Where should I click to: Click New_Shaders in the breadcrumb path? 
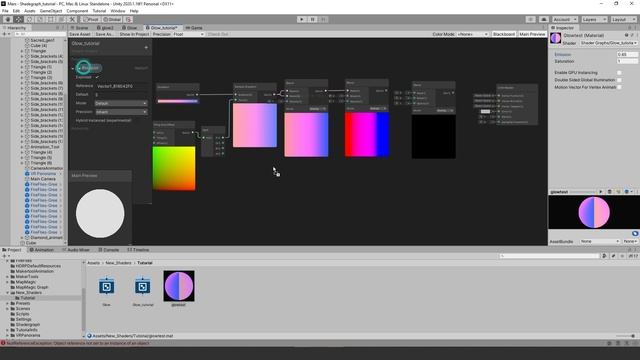118,263
